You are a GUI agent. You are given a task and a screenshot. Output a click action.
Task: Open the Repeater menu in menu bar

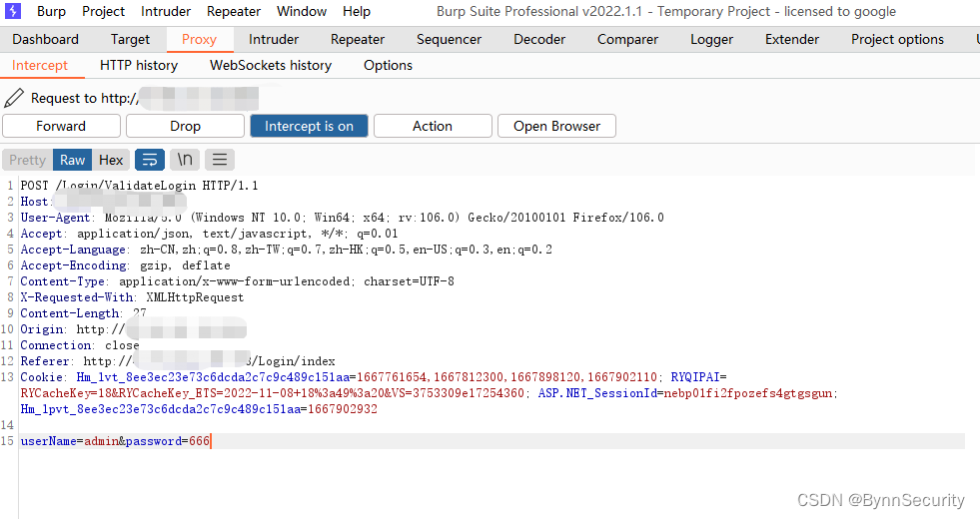[234, 11]
